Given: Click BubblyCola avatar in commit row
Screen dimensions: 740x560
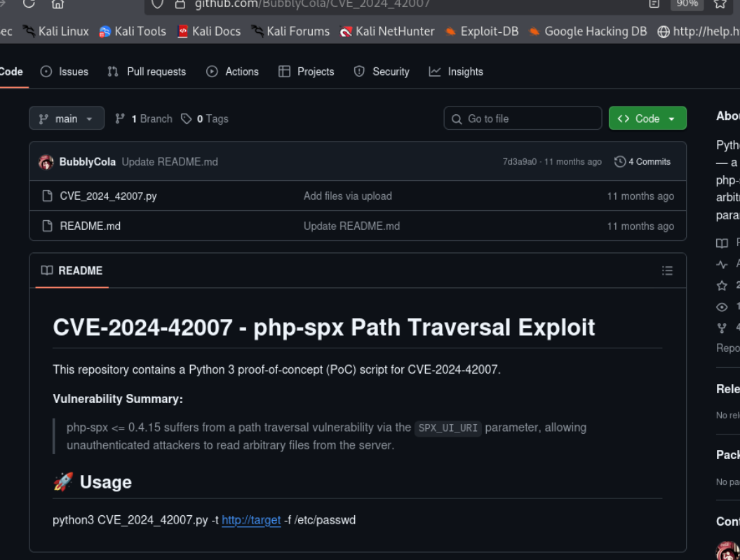Looking at the screenshot, I should [x=46, y=162].
